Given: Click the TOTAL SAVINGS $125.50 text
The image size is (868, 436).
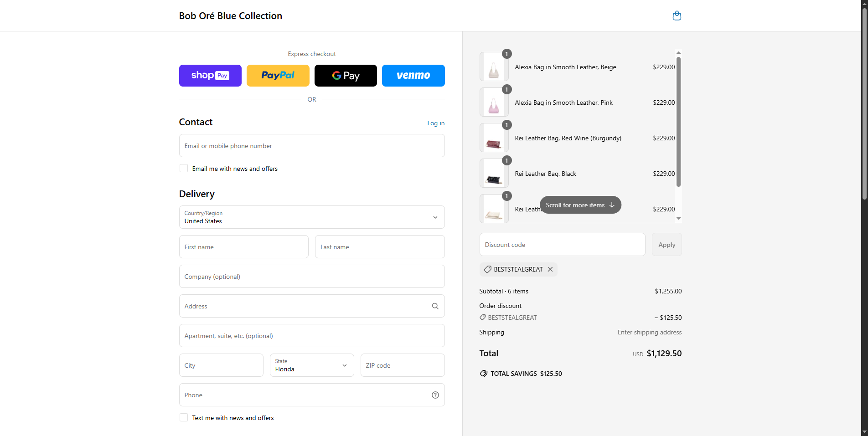Looking at the screenshot, I should (526, 374).
